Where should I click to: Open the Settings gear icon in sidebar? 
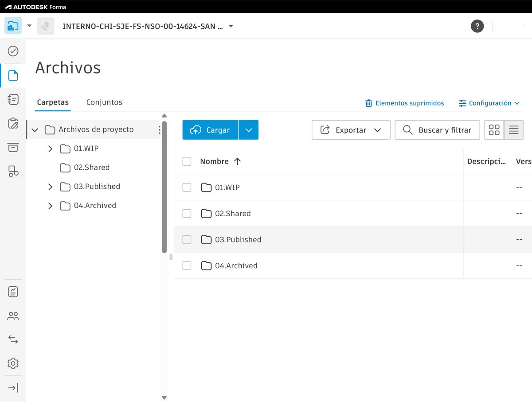click(13, 364)
